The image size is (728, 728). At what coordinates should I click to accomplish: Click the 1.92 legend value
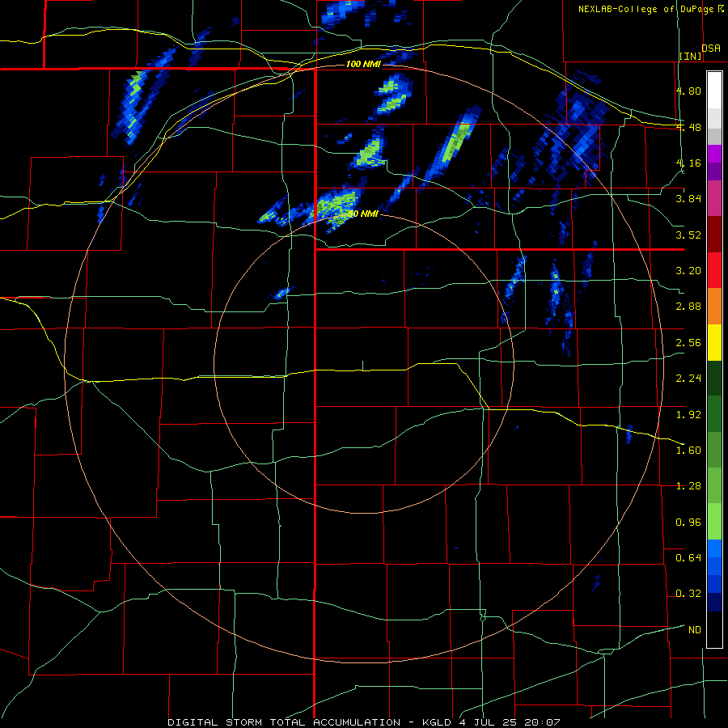click(x=688, y=415)
